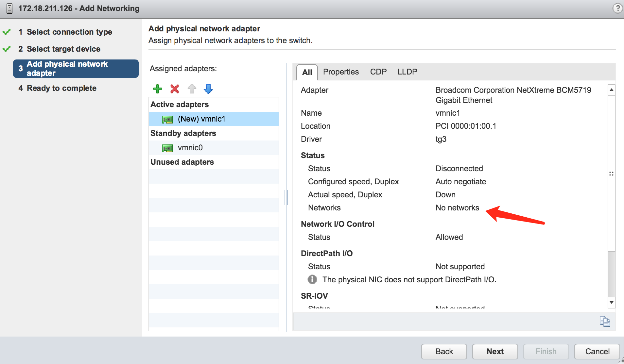Remove the selected adapter using the red X
Viewport: 624px width, 364px height.
click(175, 89)
